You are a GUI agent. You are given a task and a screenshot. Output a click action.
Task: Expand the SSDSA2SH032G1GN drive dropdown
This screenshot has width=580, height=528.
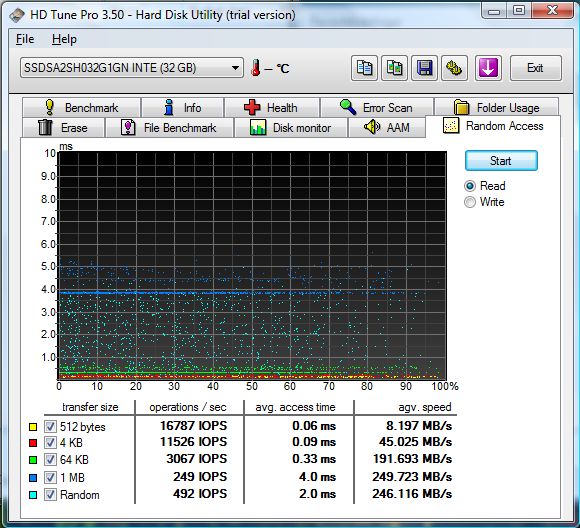pos(132,68)
